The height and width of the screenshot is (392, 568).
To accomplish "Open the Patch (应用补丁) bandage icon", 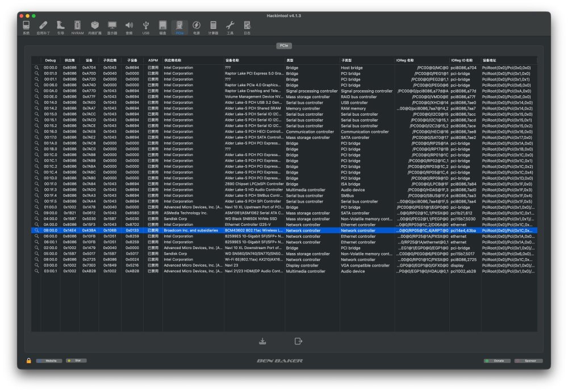I will pyautogui.click(x=43, y=27).
